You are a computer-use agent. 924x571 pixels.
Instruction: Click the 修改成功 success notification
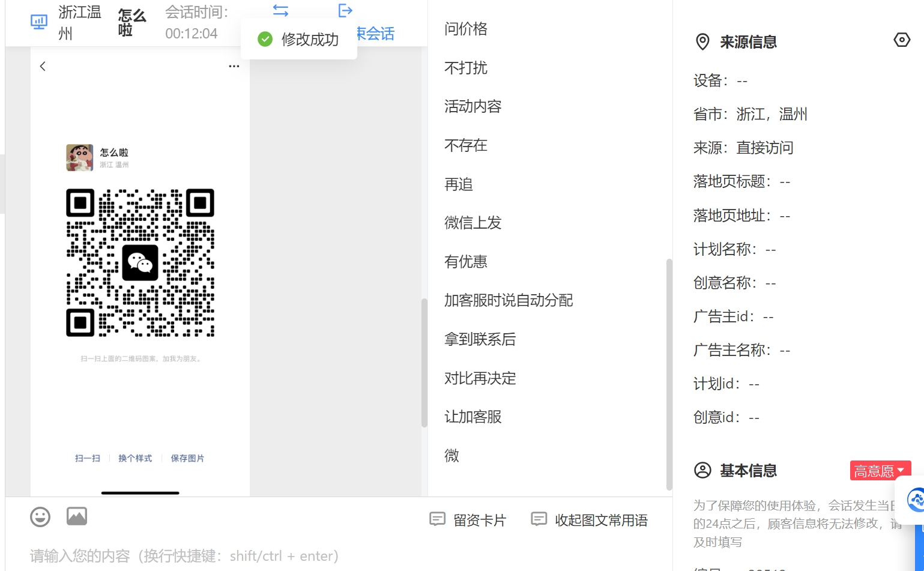(x=299, y=40)
